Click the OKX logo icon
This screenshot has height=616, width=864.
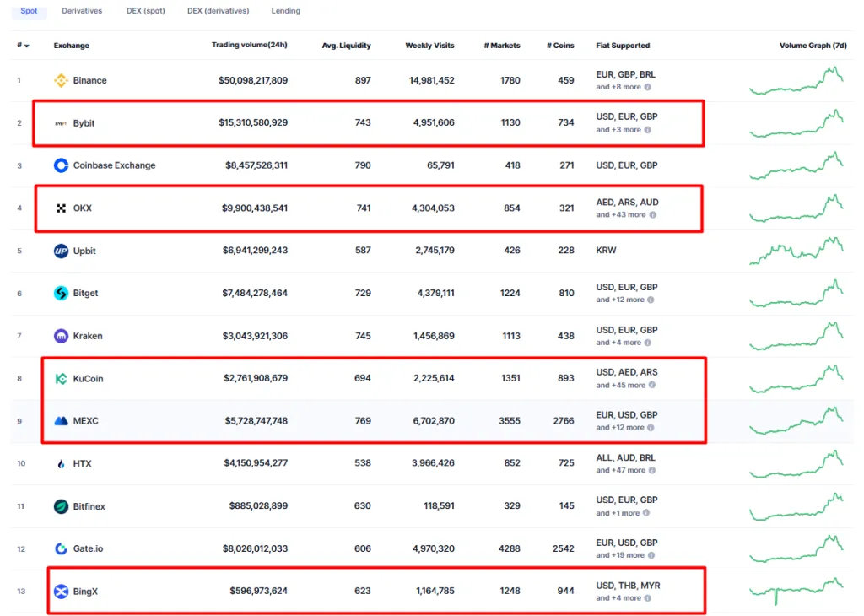click(61, 208)
